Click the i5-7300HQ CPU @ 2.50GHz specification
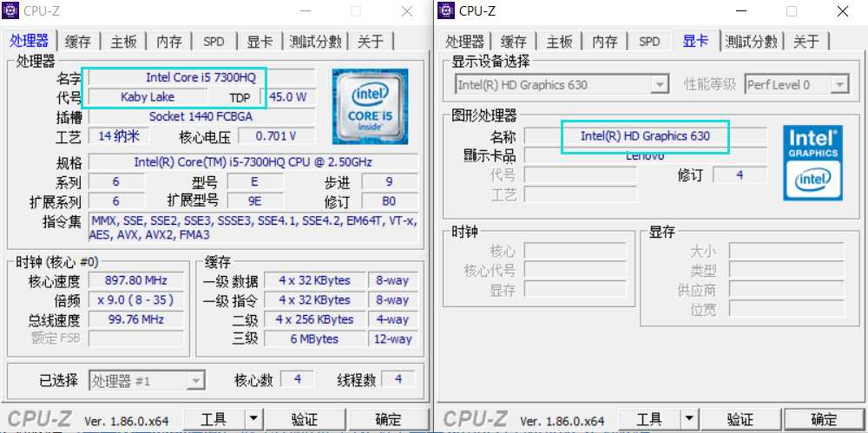Screen dimensions: 868x433 click(253, 162)
